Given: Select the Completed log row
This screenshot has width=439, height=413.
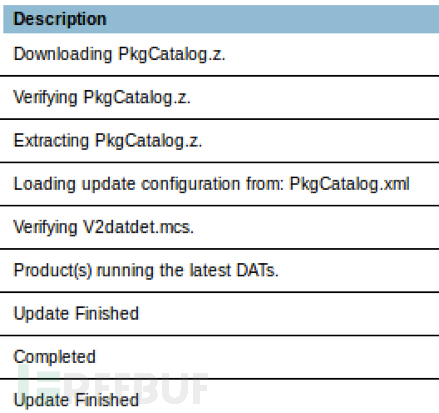Looking at the screenshot, I should [219, 357].
